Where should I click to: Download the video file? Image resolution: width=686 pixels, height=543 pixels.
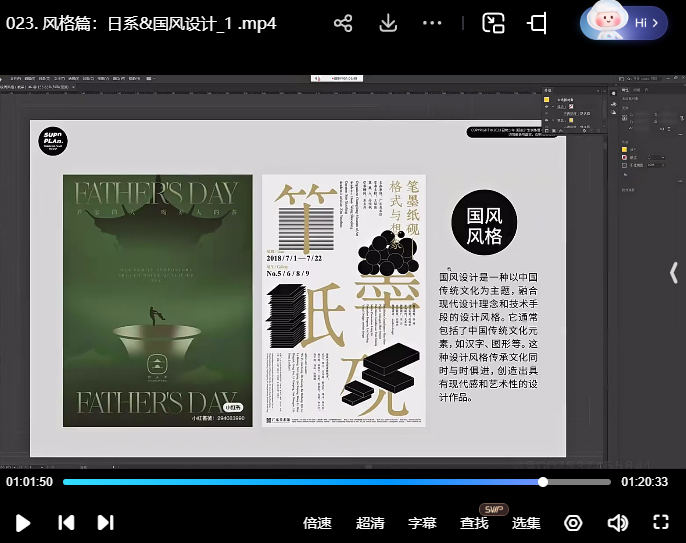(388, 23)
